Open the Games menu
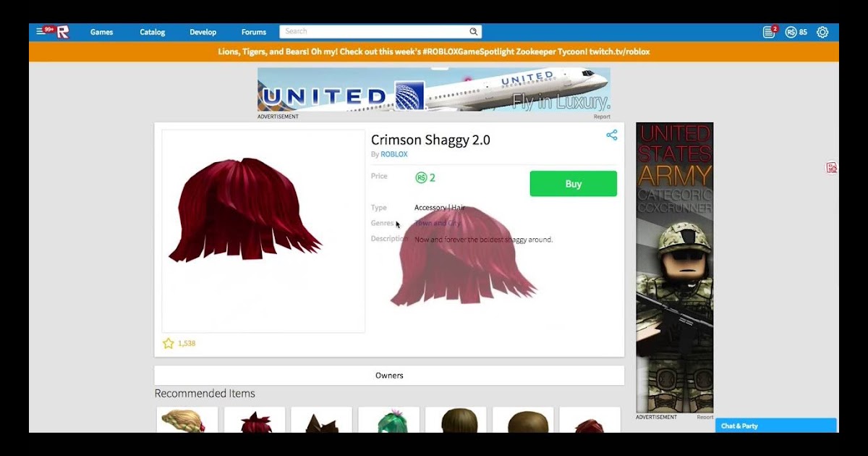Screen dimensions: 868x456 (x=101, y=32)
